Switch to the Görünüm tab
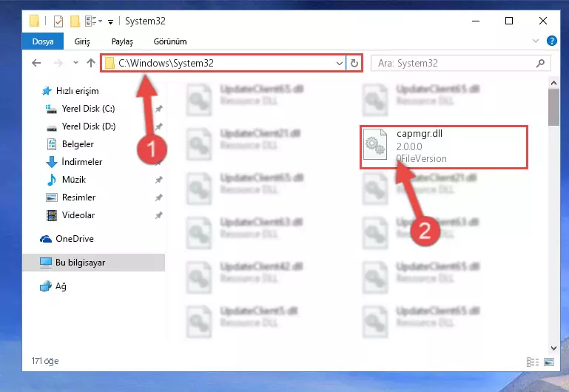 [170, 41]
